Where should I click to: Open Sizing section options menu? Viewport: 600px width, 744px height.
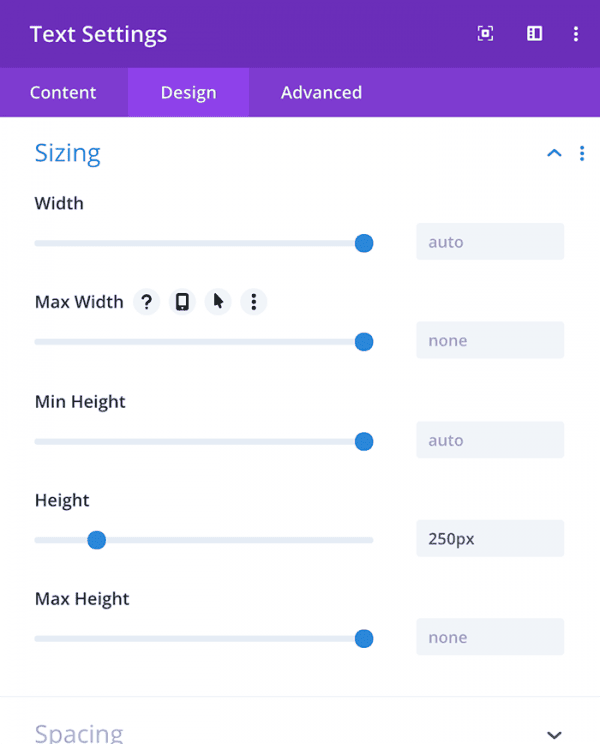[582, 153]
